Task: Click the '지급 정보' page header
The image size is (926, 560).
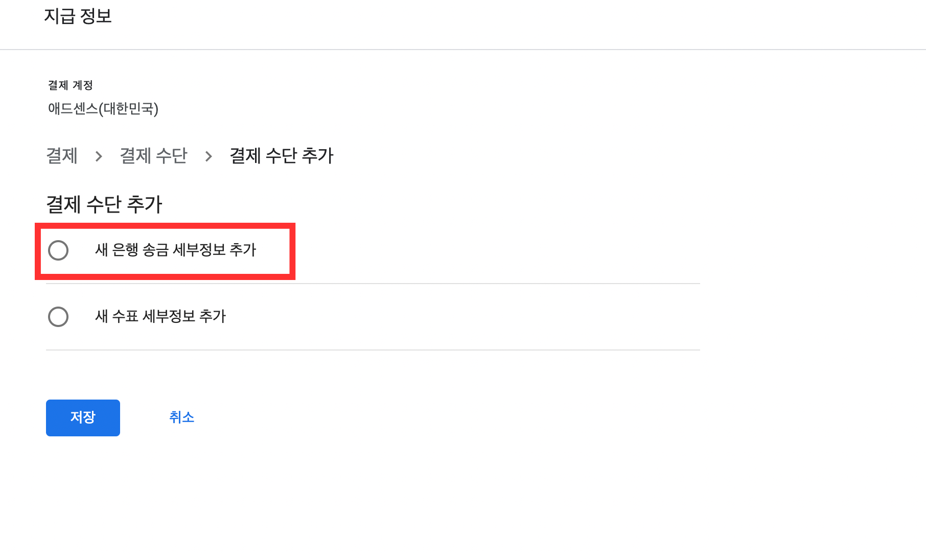Action: point(79,16)
